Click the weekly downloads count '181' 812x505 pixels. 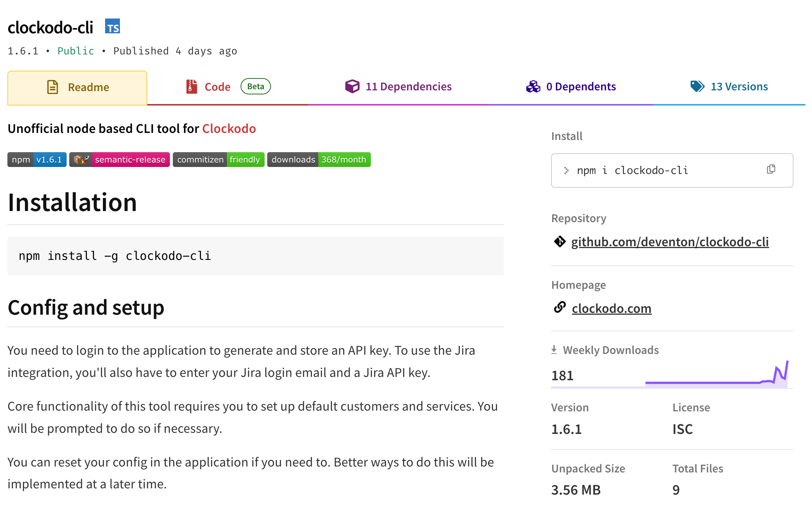[562, 375]
